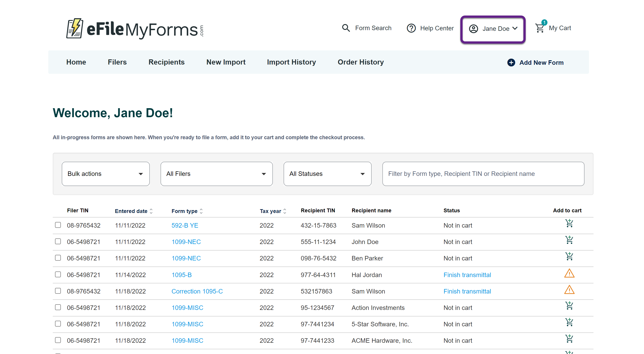The height and width of the screenshot is (354, 644).
Task: Tick checkbox for Correction 1095-C row
Action: (x=58, y=291)
